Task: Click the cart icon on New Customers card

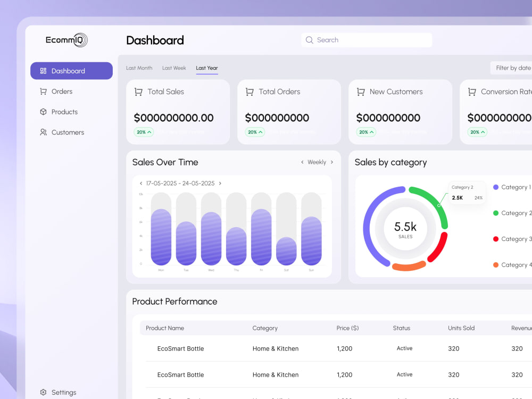Action: point(361,92)
